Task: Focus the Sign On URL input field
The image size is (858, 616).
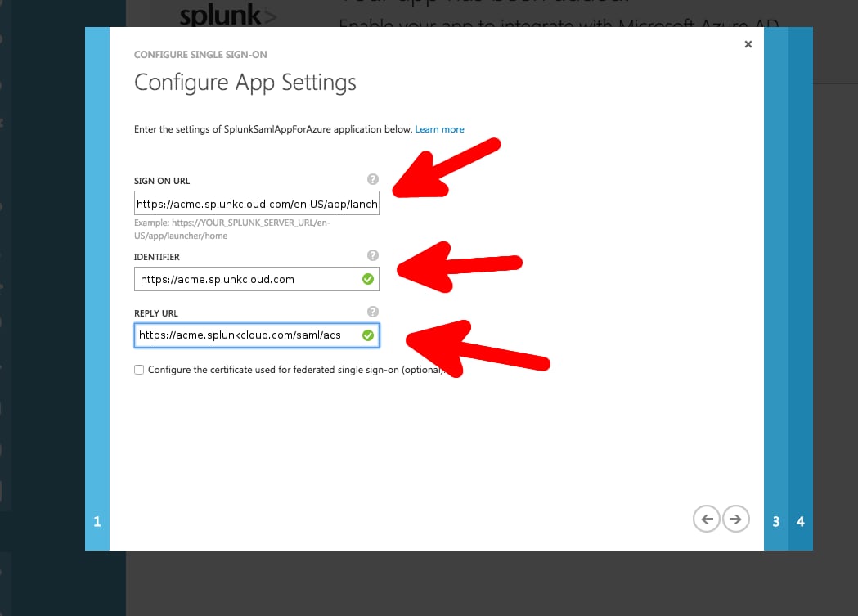Action: pyautogui.click(x=257, y=204)
